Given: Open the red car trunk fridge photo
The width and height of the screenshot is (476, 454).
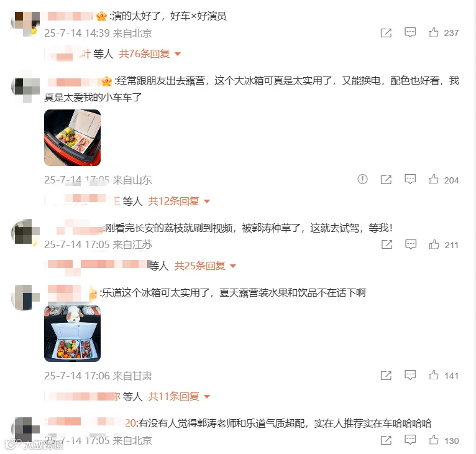Looking at the screenshot, I should point(72,137).
